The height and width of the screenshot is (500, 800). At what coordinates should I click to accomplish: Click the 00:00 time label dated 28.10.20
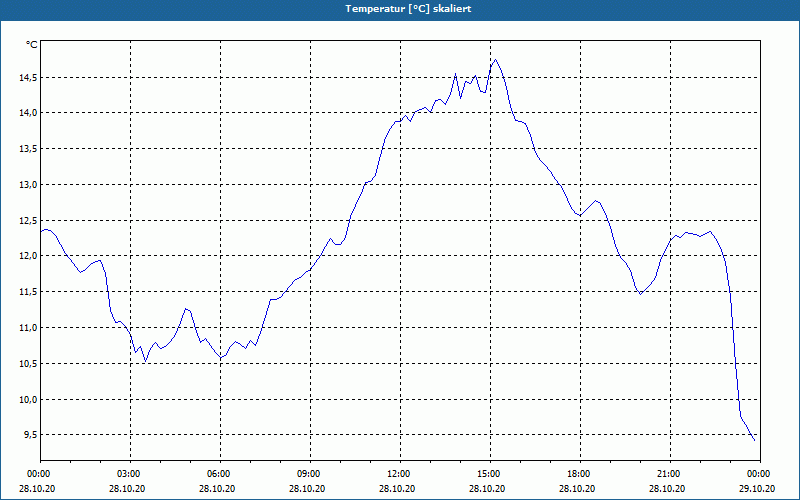(38, 474)
